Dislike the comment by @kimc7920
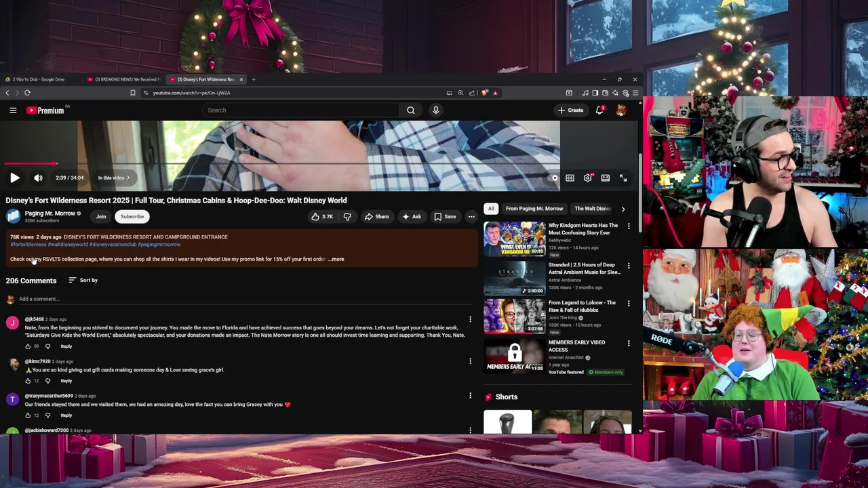 47,381
